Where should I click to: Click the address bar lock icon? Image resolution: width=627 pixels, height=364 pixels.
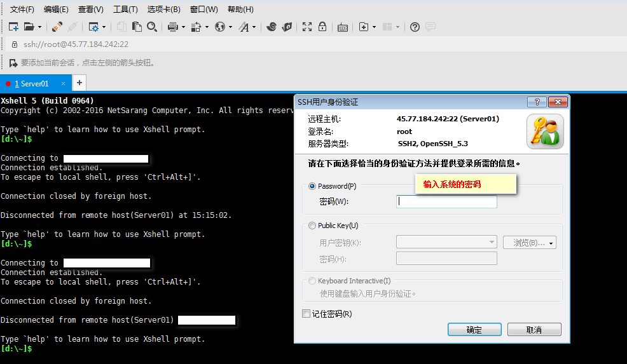[x=15, y=44]
